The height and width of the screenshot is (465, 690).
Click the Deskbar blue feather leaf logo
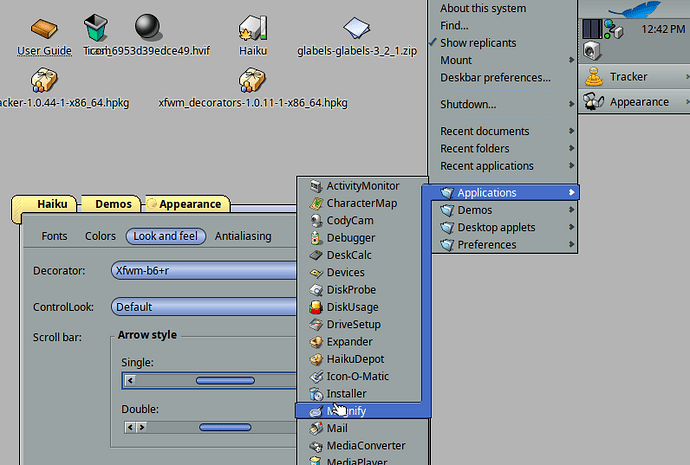pos(634,9)
